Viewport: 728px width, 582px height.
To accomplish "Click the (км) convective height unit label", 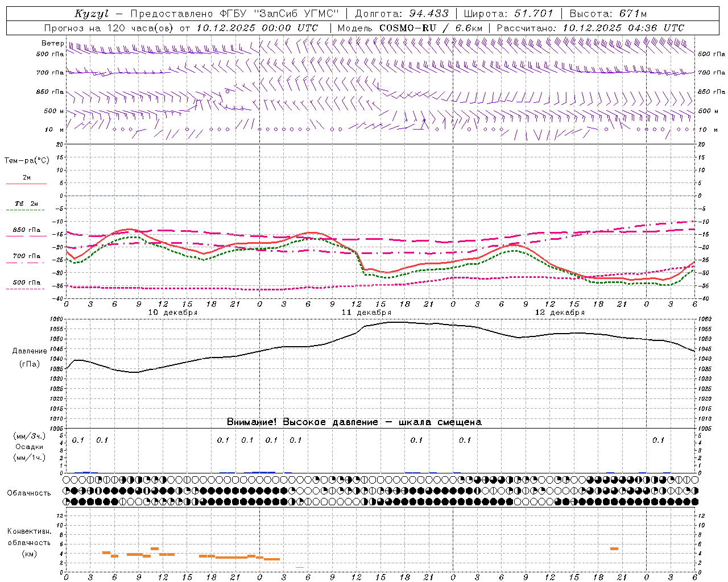I will pyautogui.click(x=29, y=554).
